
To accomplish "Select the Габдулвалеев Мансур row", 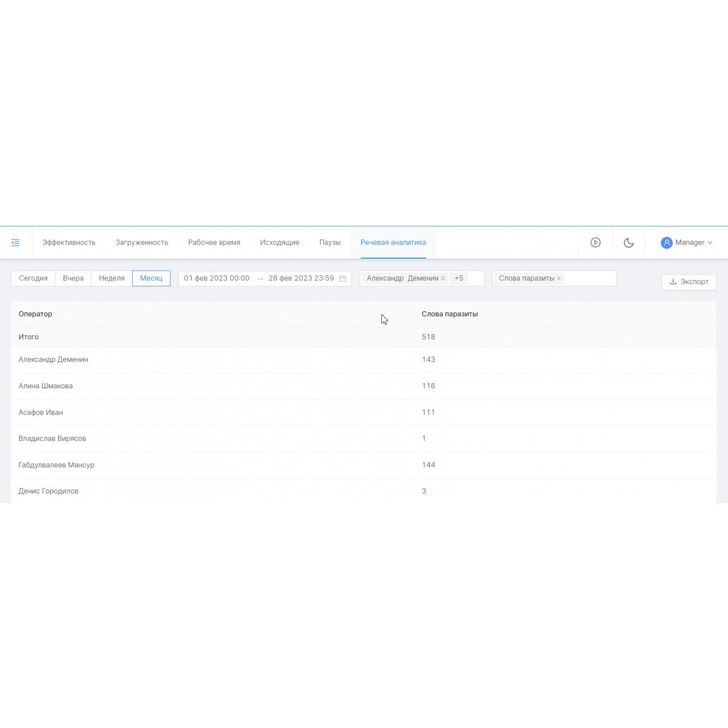I will (x=363, y=465).
